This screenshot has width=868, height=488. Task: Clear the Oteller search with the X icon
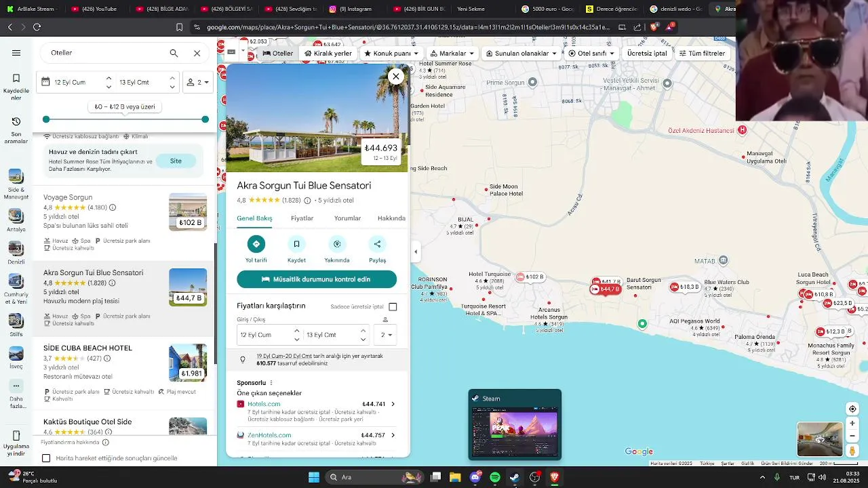pos(197,53)
